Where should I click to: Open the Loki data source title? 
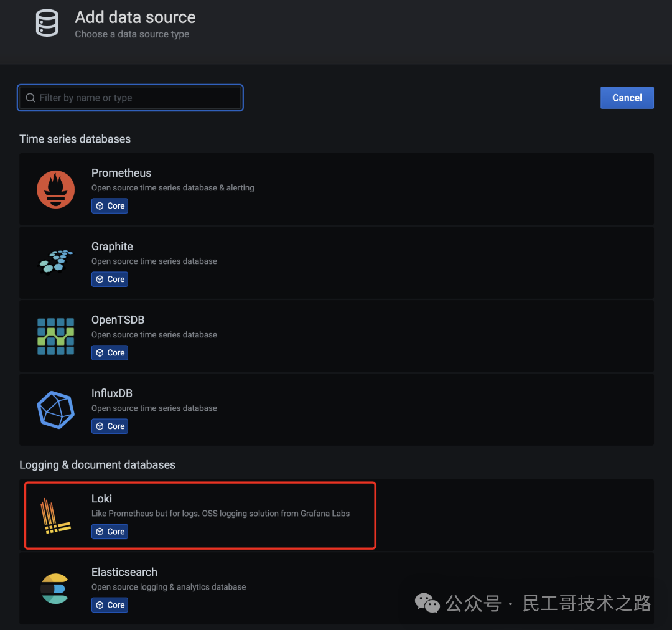101,499
